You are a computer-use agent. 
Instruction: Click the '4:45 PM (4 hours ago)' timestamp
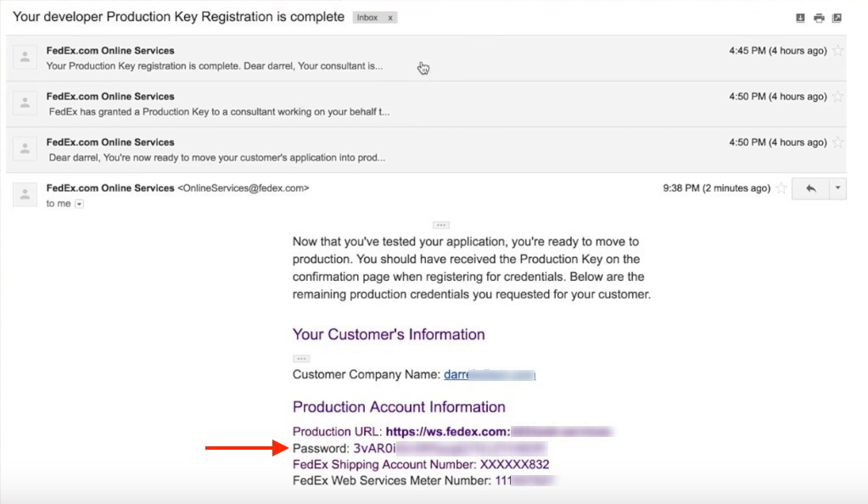pos(778,50)
